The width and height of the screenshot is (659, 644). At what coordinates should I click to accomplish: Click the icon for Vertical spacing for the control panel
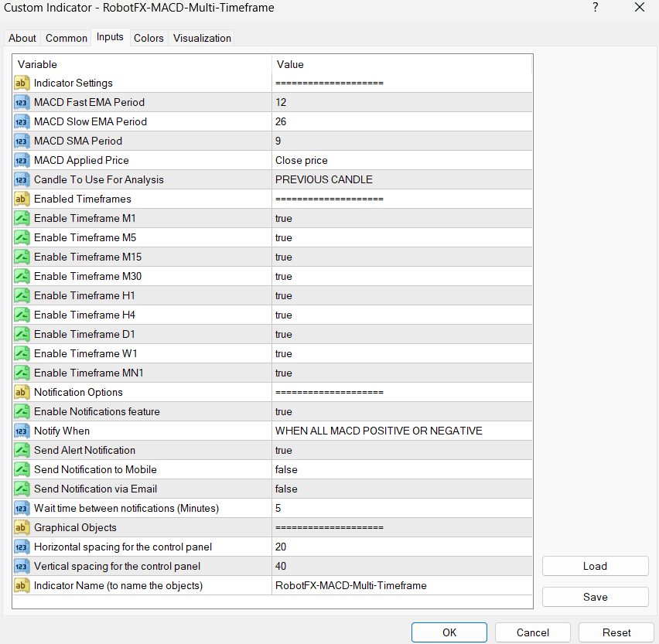(22, 566)
